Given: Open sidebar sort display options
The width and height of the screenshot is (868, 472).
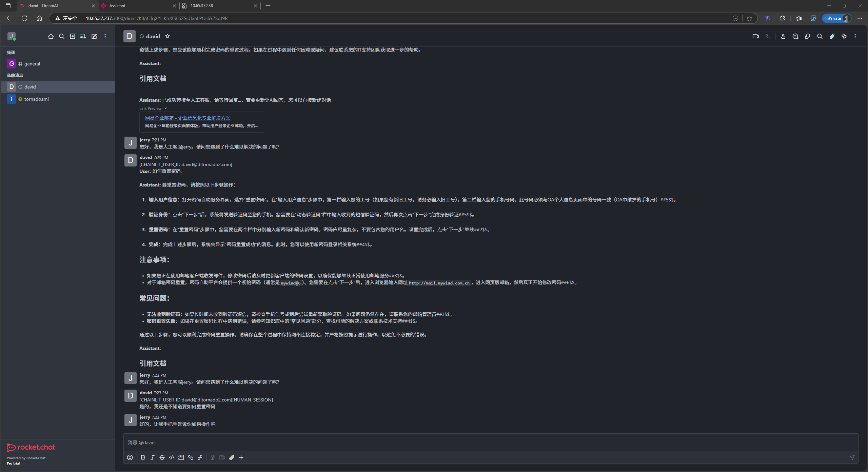Looking at the screenshot, I should pos(83,36).
